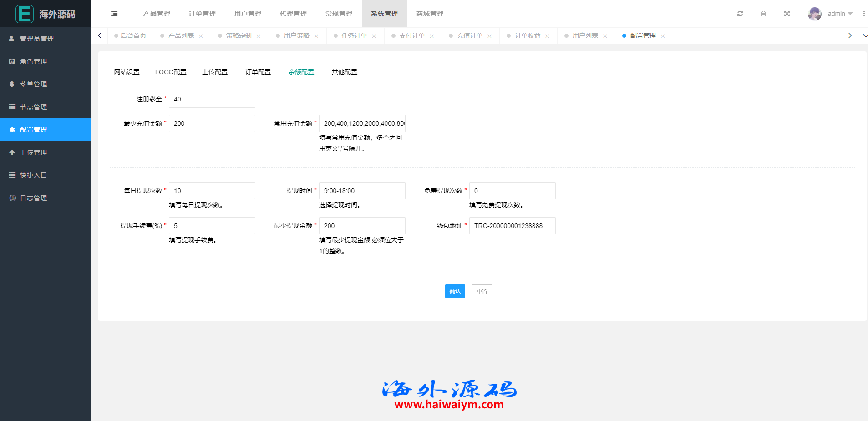Open 日志管理 in the sidebar
Screen dimensions: 868x421
coord(33,198)
